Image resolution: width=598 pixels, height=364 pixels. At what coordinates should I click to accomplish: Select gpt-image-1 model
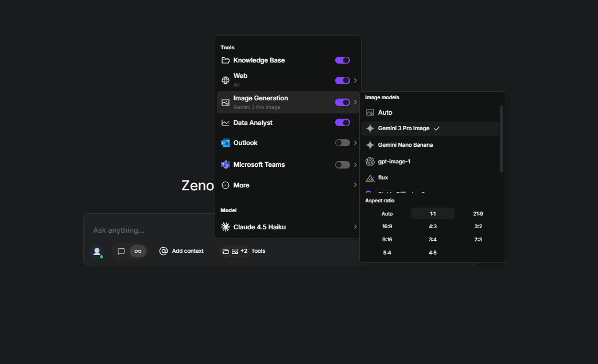(430, 162)
